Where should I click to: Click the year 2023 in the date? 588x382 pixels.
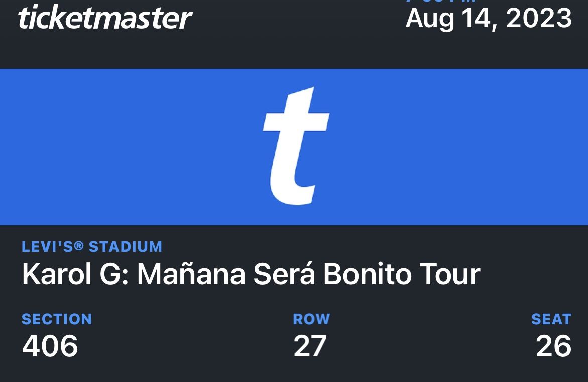pos(539,19)
